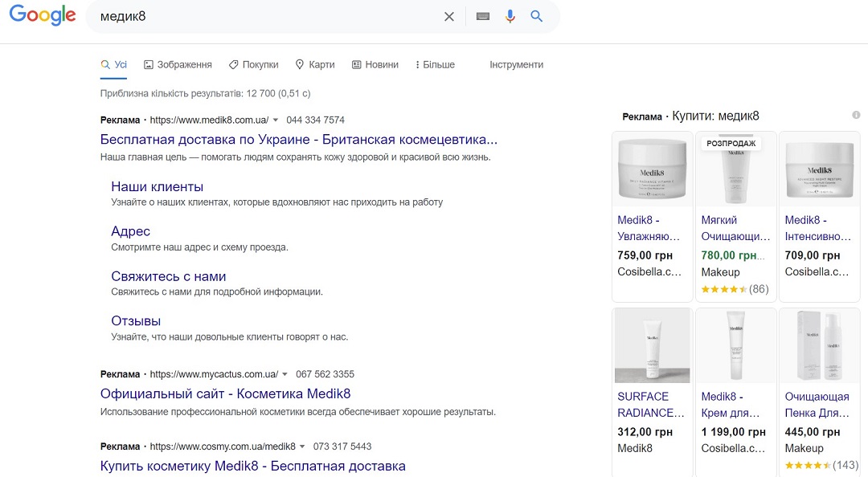This screenshot has width=868, height=477.
Task: Click phone number 044 334 7574
Action: click(x=316, y=120)
